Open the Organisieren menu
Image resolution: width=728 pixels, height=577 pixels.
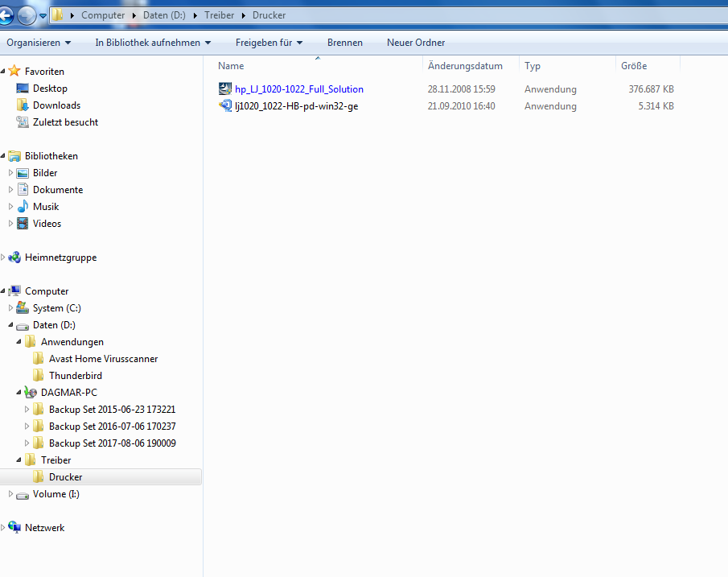[39, 43]
